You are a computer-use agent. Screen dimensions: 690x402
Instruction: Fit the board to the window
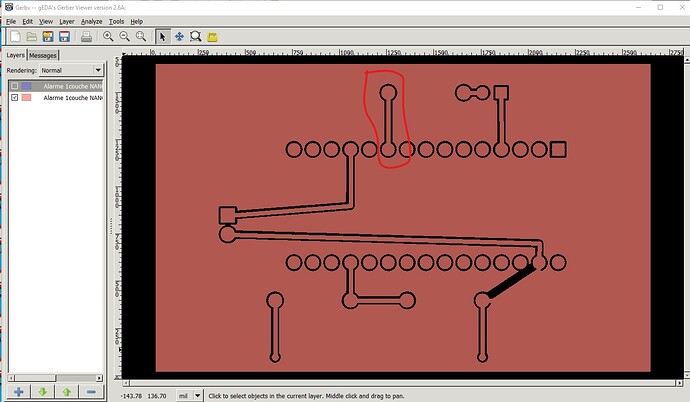coord(141,37)
